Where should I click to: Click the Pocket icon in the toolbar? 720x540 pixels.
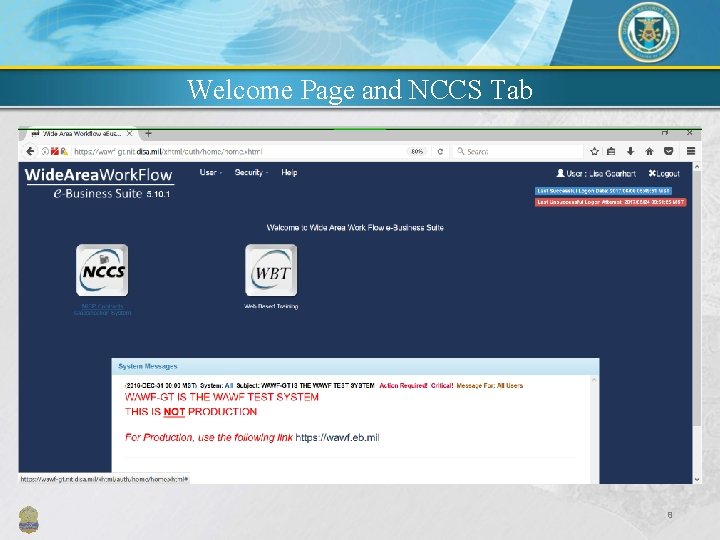[x=669, y=151]
